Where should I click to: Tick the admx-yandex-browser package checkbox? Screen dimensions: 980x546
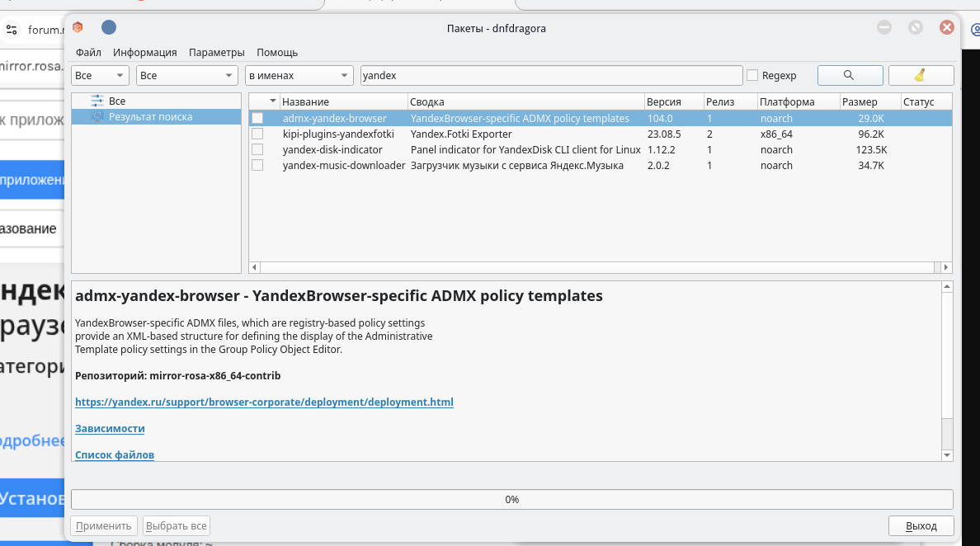point(257,118)
